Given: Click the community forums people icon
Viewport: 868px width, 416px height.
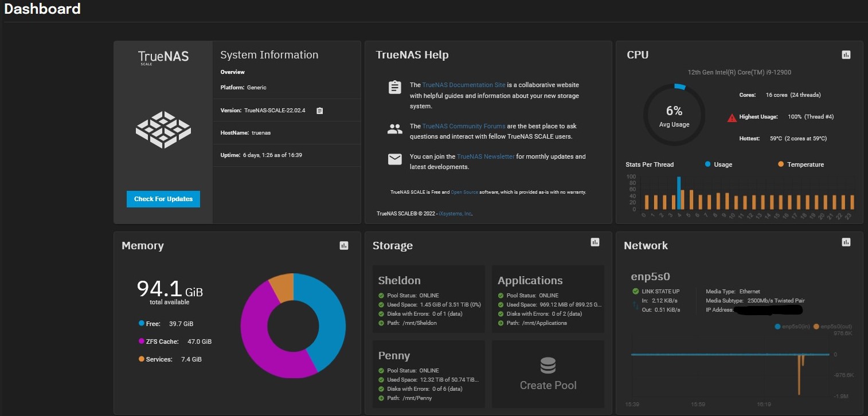Looking at the screenshot, I should pyautogui.click(x=394, y=129).
